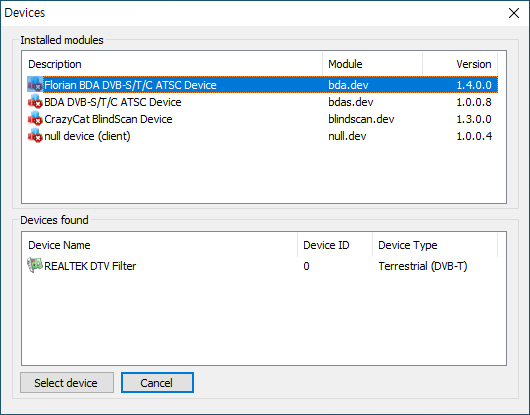530x415 pixels.
Task: Click version 1.4.0.0 cell
Action: (x=474, y=85)
